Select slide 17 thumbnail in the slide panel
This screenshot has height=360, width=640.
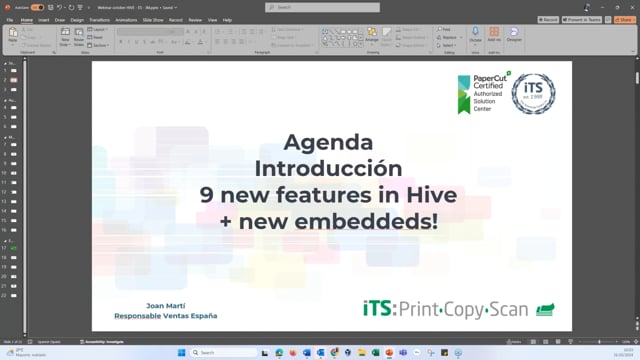tap(13, 248)
